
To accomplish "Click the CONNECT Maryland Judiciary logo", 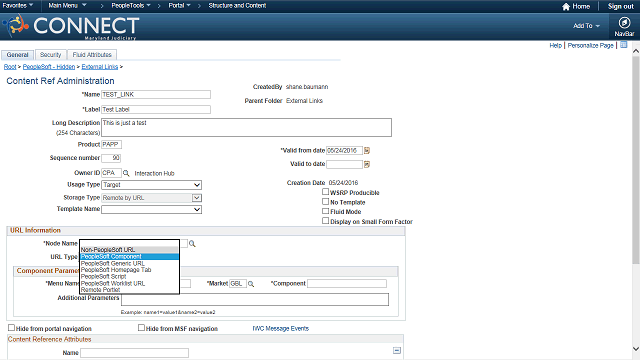I will click(x=71, y=26).
